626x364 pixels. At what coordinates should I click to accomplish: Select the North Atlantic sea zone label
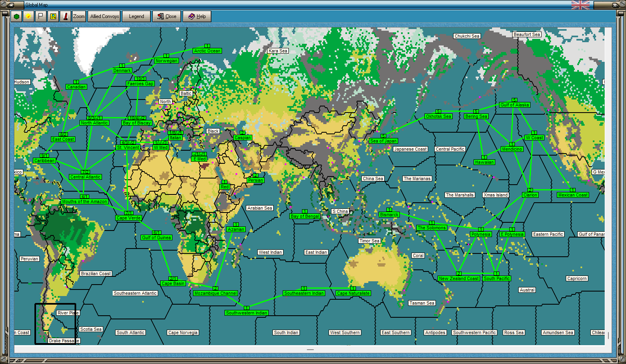point(94,123)
